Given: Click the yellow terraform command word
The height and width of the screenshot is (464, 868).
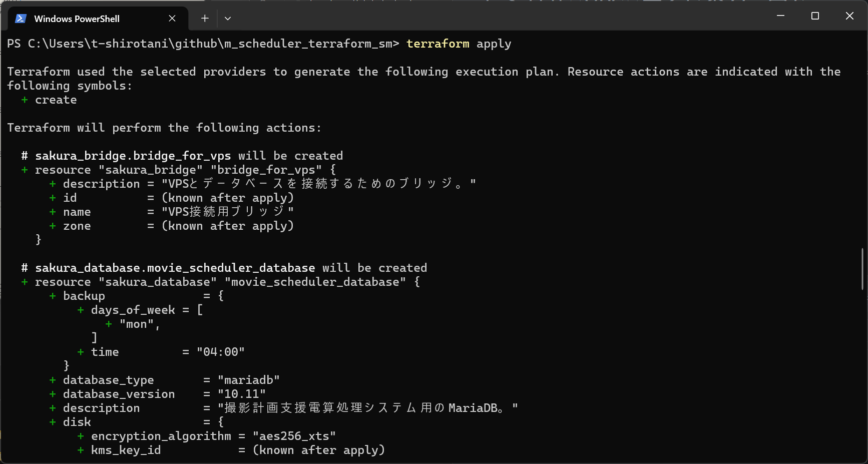Looking at the screenshot, I should pos(438,44).
